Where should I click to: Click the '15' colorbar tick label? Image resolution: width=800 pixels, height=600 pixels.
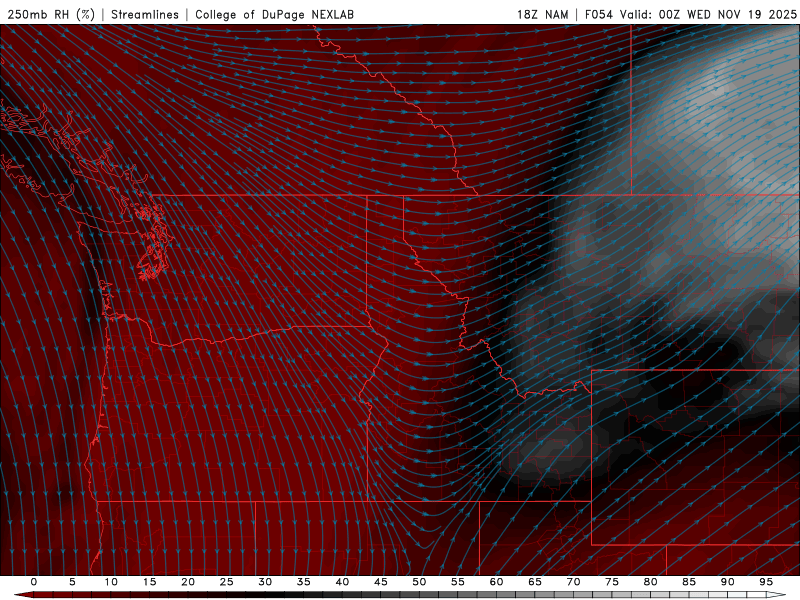(x=149, y=582)
